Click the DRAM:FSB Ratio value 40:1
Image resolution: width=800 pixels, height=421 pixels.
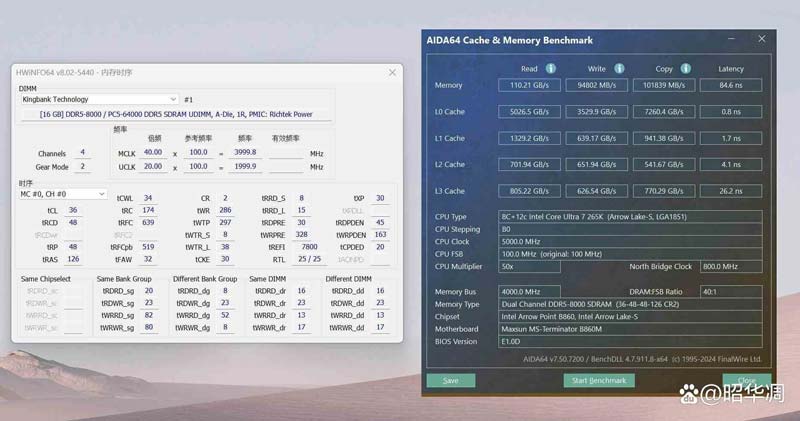pyautogui.click(x=731, y=292)
